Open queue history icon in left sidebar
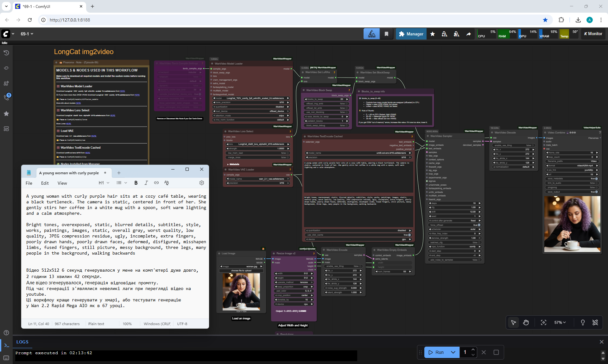Image resolution: width=608 pixels, height=364 pixels. (6, 53)
